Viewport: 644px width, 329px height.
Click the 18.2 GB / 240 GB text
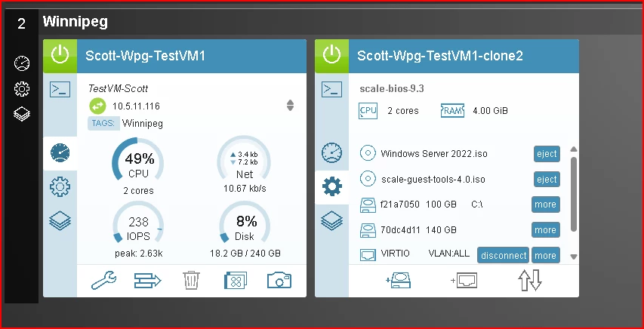pyautogui.click(x=245, y=254)
